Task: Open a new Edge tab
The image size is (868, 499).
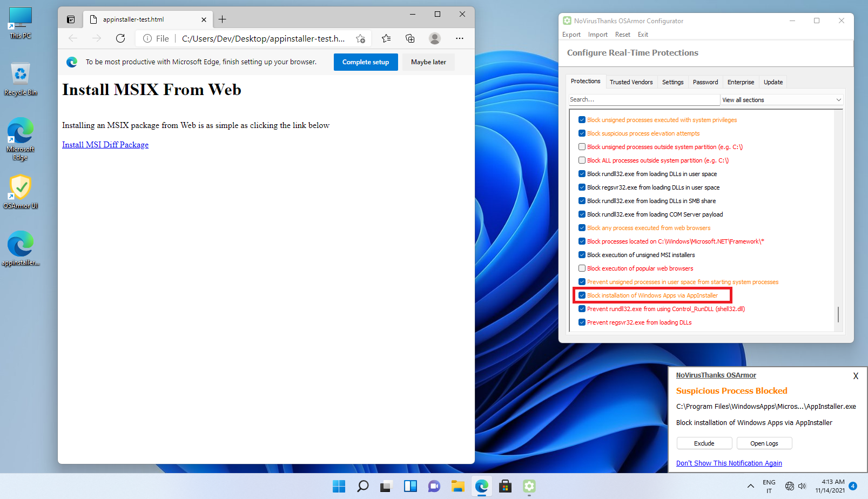Action: tap(222, 19)
